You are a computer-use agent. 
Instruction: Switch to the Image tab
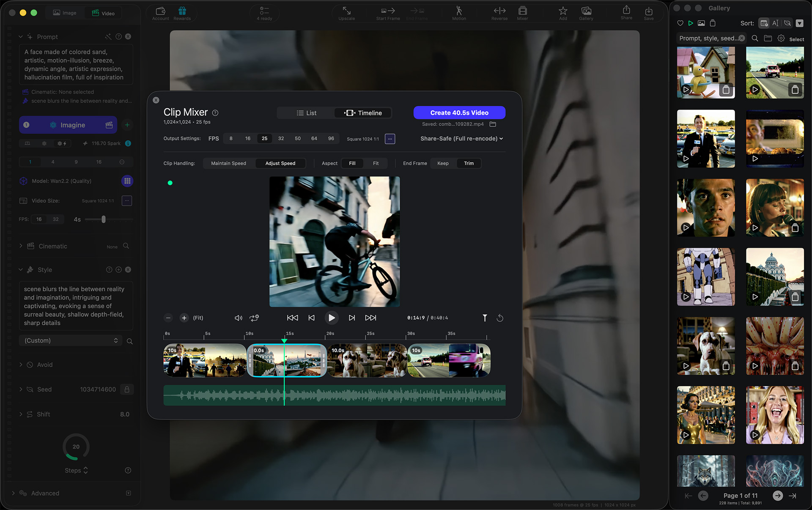65,13
